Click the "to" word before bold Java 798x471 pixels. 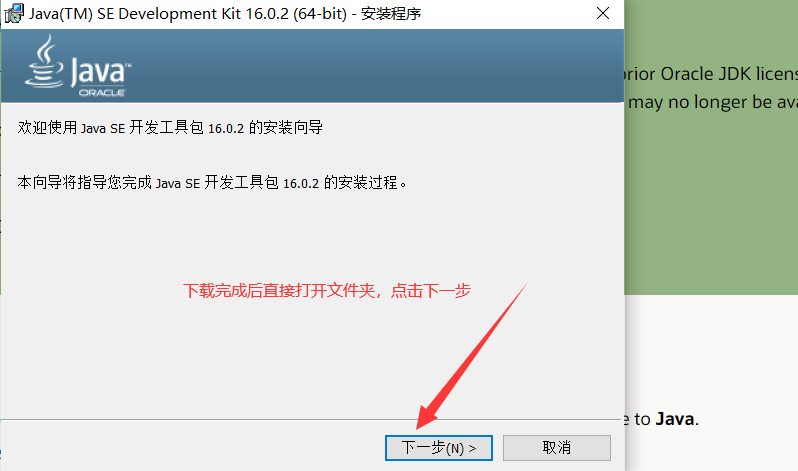(x=642, y=419)
